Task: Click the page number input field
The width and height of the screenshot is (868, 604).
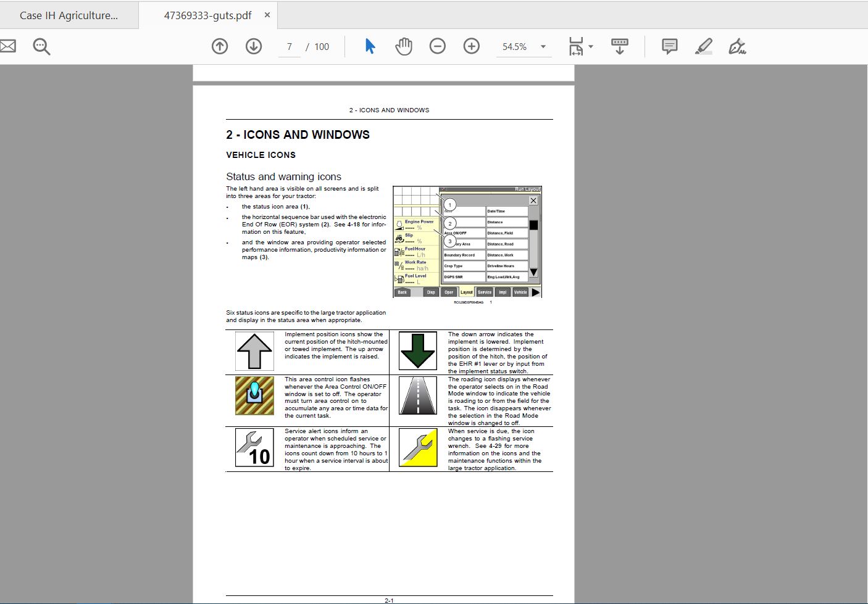Action: pyautogui.click(x=289, y=46)
